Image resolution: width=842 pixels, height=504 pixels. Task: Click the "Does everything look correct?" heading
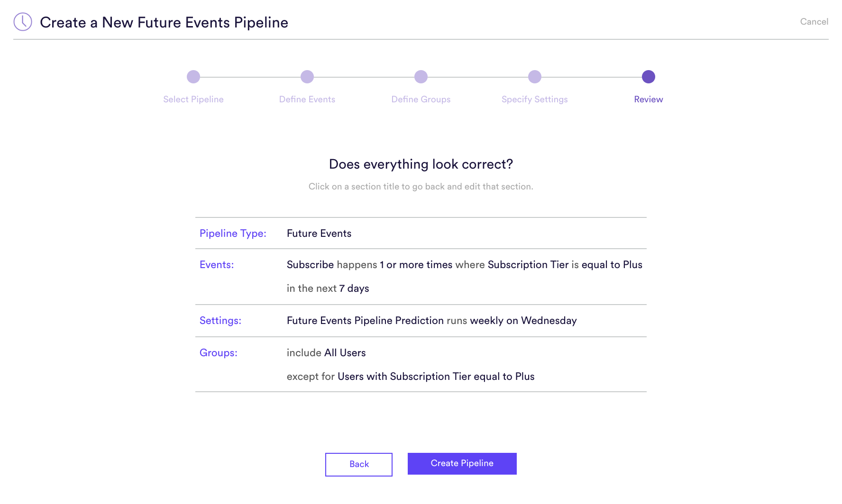click(x=421, y=164)
